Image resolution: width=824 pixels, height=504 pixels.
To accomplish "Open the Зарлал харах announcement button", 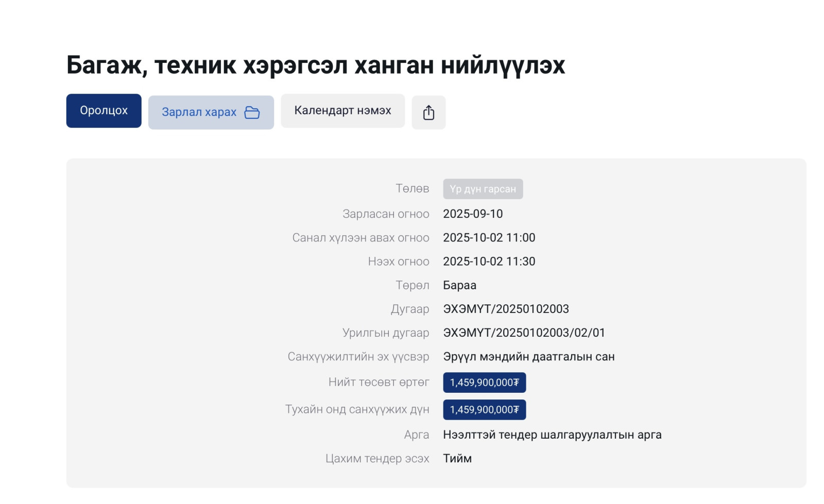I will pyautogui.click(x=199, y=112).
